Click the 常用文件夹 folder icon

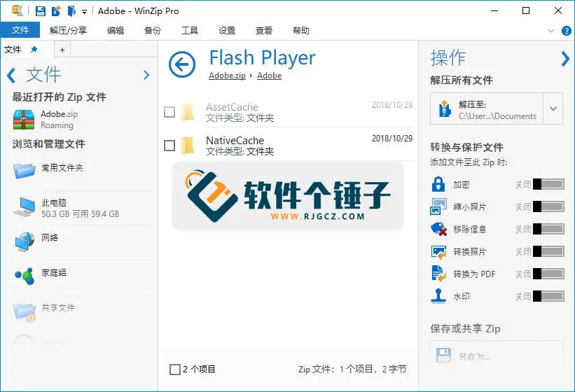click(x=25, y=171)
